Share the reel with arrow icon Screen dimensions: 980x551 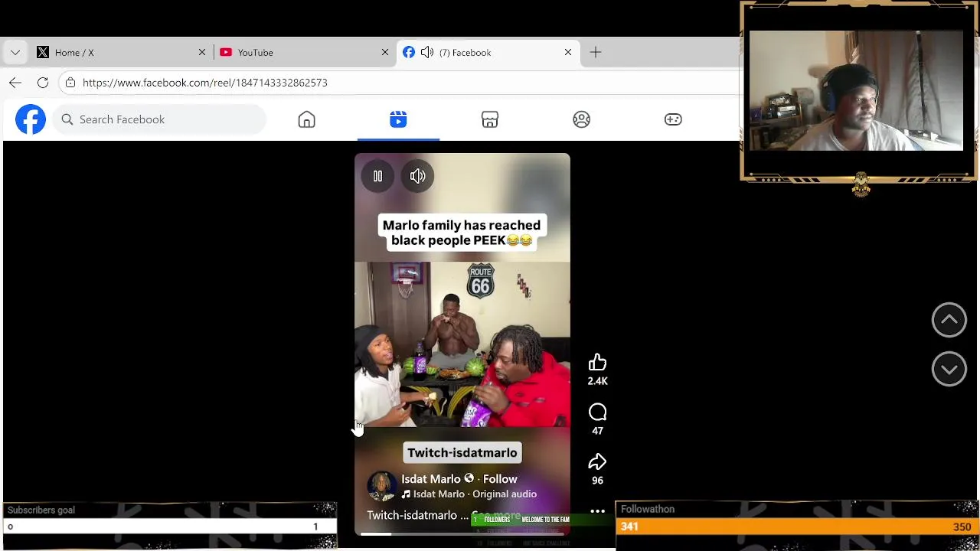coord(597,461)
